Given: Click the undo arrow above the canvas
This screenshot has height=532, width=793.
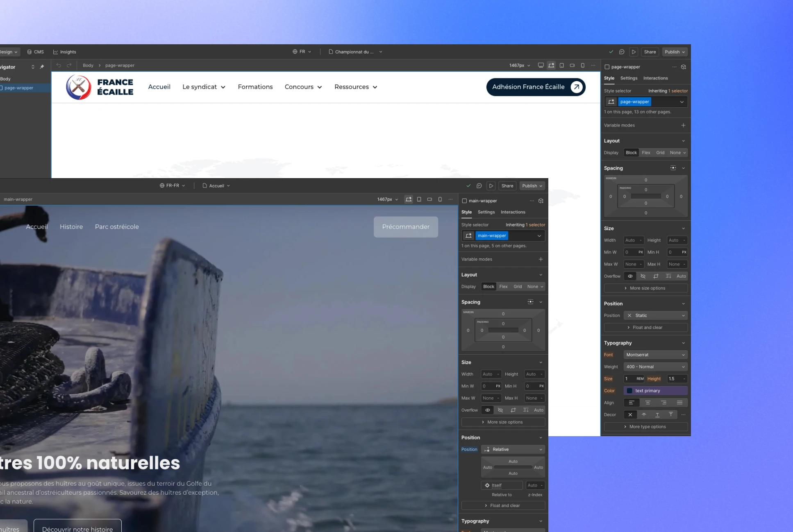Looking at the screenshot, I should point(59,66).
